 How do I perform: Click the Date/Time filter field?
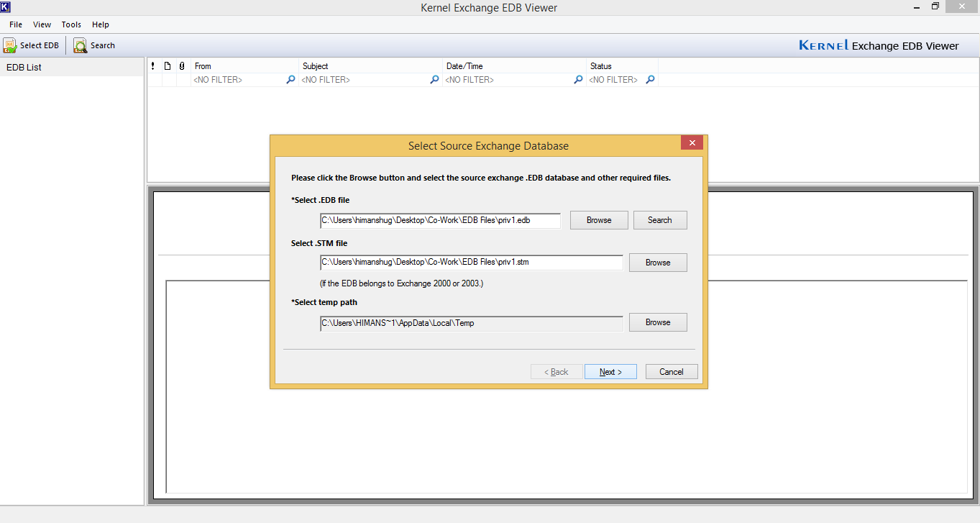508,80
